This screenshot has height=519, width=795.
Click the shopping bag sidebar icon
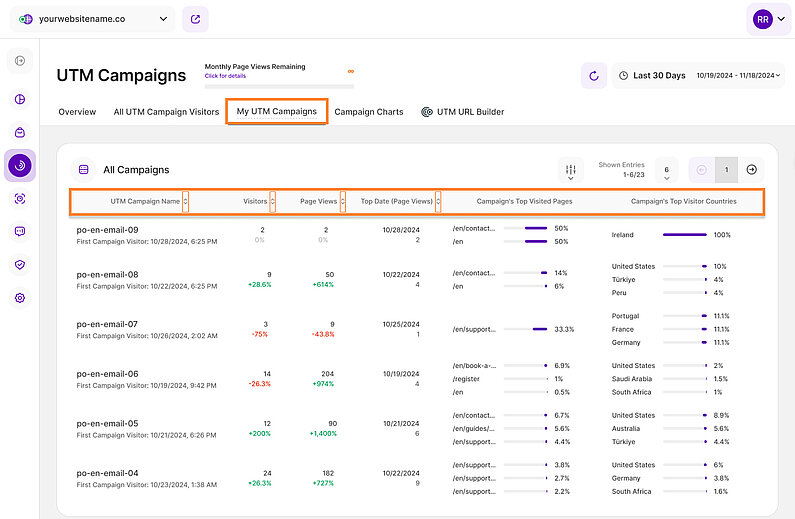coord(20,132)
